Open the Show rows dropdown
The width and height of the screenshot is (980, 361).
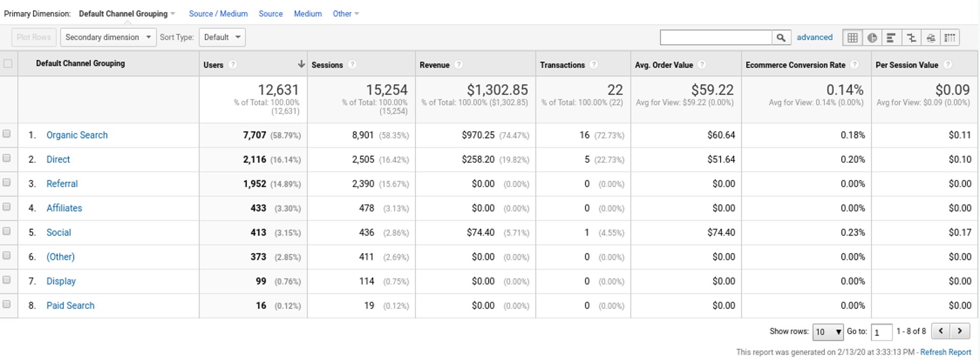[x=827, y=332]
